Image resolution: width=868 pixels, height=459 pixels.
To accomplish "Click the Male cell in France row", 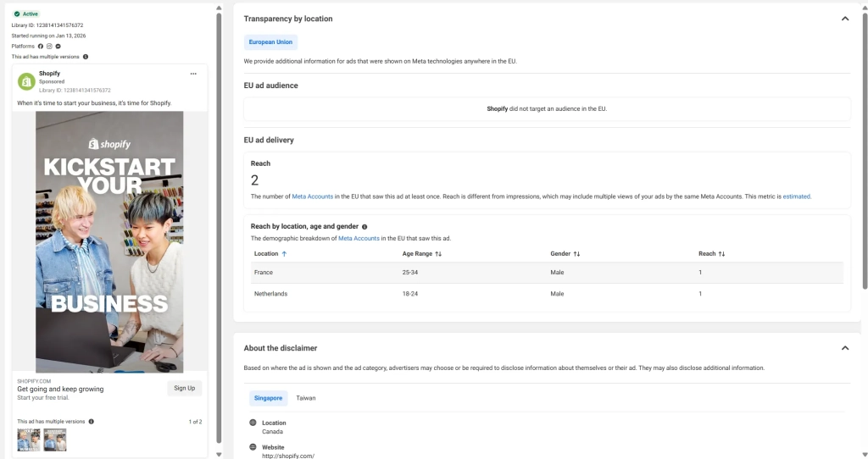I will pos(557,272).
